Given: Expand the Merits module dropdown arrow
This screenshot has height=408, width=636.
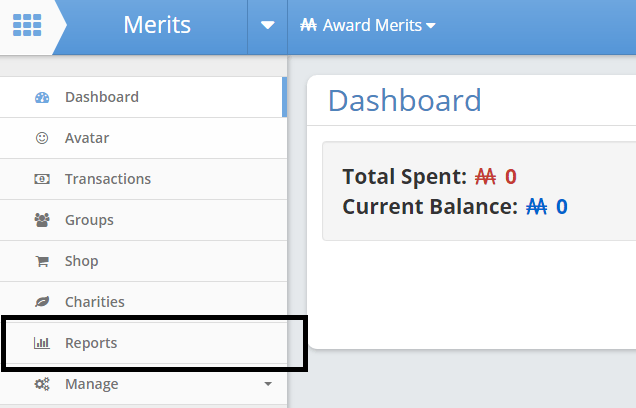Looking at the screenshot, I should click(267, 26).
